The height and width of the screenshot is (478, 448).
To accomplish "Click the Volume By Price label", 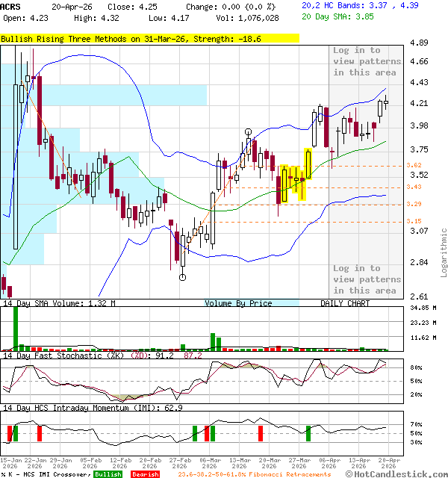I will point(238,303).
